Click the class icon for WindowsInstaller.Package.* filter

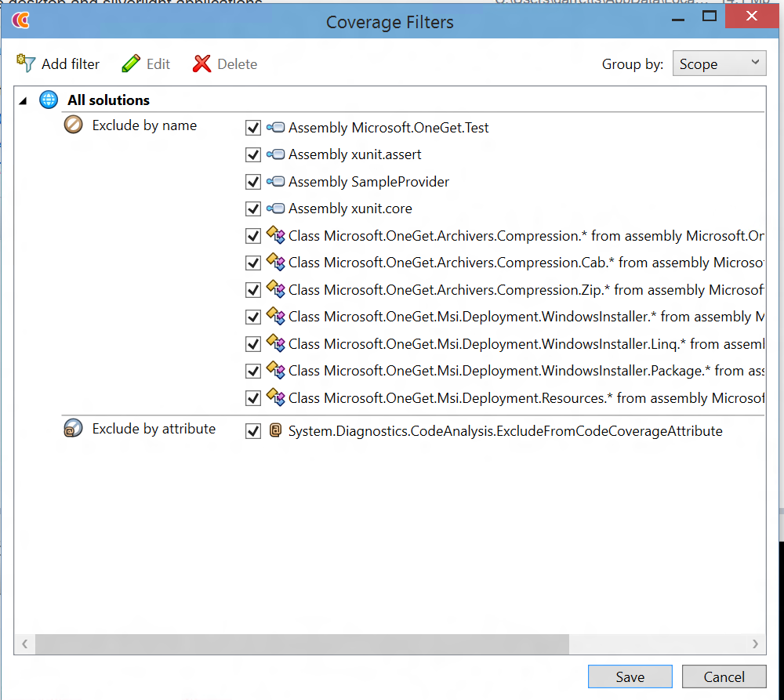[x=275, y=369]
